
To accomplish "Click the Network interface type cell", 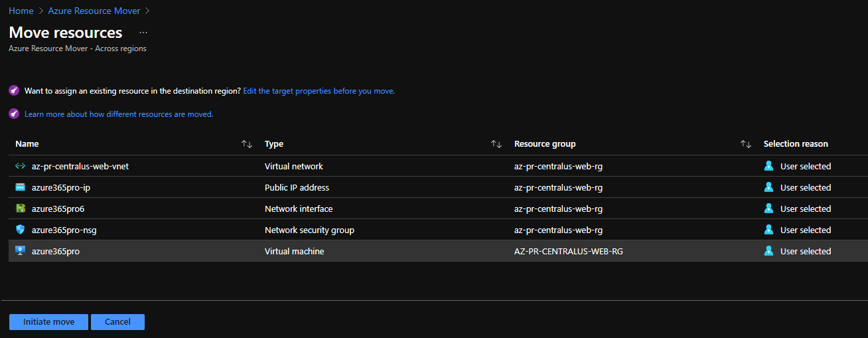I will pyautogui.click(x=299, y=209).
